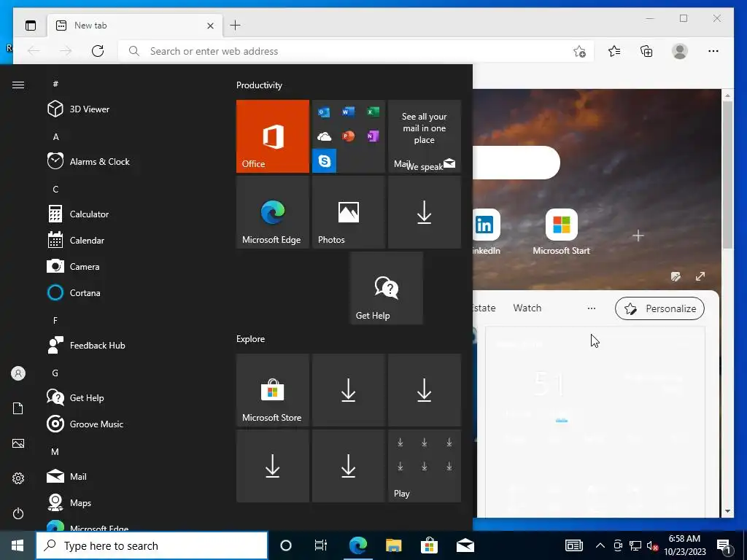Viewport: 747px width, 560px height.
Task: Open the notification center icon
Action: (x=724, y=546)
